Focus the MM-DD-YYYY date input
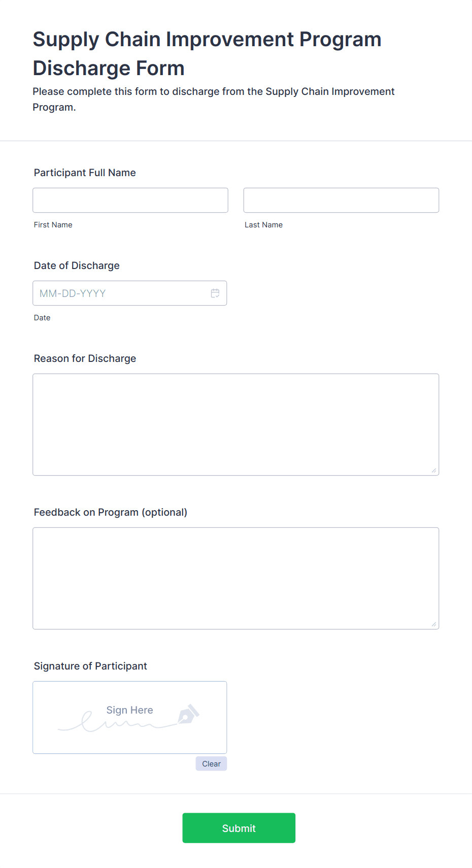Image resolution: width=472 pixels, height=868 pixels. [130, 293]
